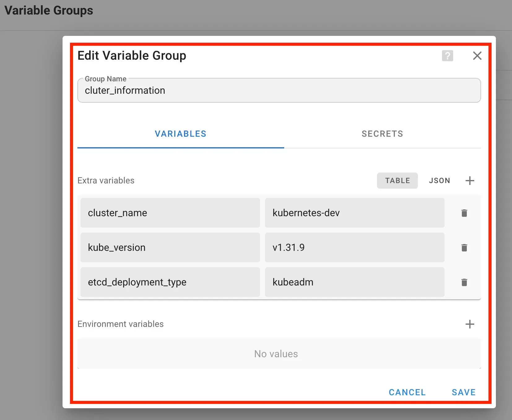Select the VARIABLES tab
The height and width of the screenshot is (420, 512).
pyautogui.click(x=180, y=134)
